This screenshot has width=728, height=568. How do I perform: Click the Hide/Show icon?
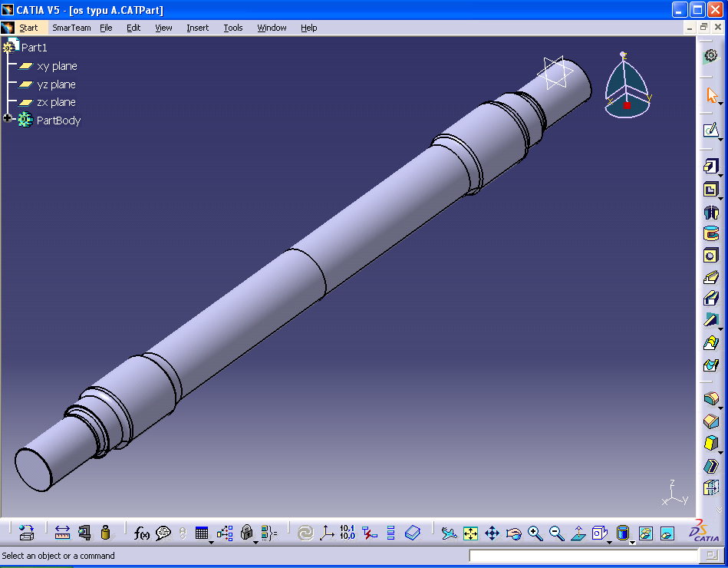(x=646, y=533)
